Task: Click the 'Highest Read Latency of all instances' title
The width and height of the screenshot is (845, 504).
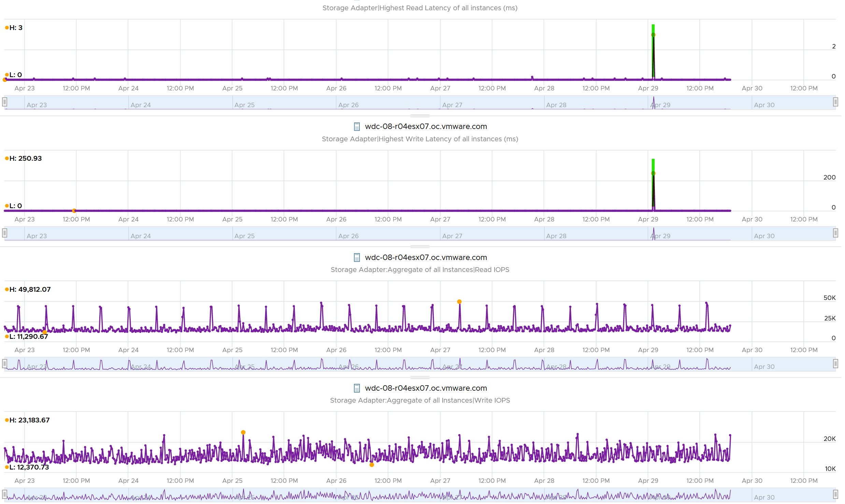Action: [420, 8]
